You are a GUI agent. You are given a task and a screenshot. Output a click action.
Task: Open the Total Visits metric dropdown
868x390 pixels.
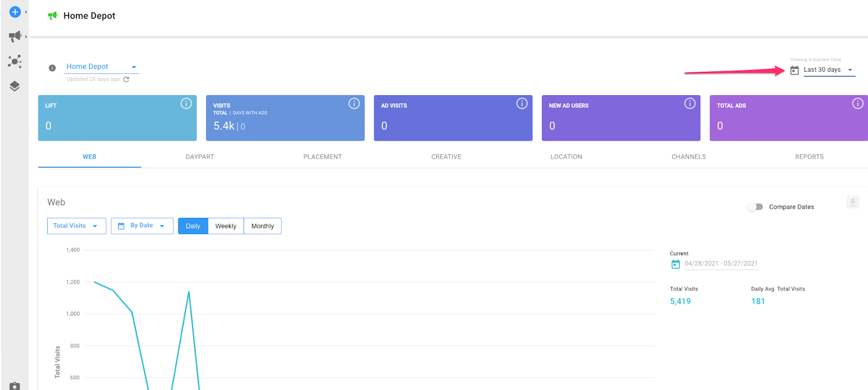tap(76, 226)
